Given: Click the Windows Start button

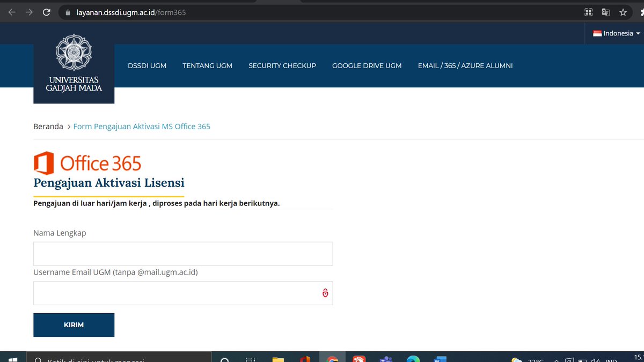Looking at the screenshot, I should point(13,360).
